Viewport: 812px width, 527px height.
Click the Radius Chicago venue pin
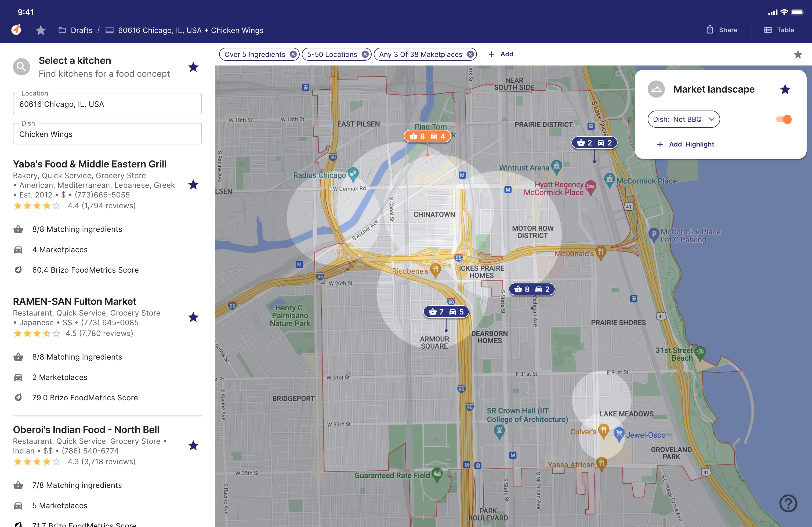click(353, 174)
